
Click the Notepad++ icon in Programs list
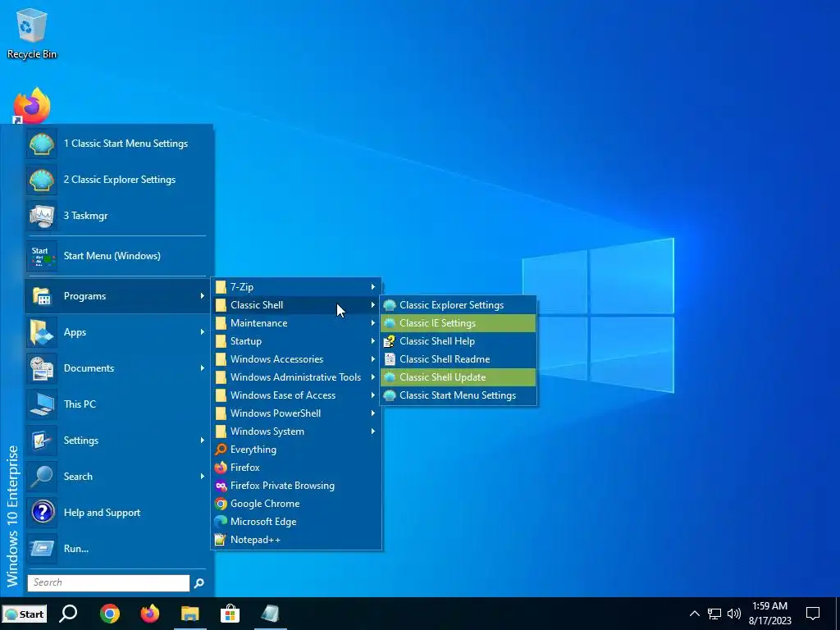click(x=221, y=540)
